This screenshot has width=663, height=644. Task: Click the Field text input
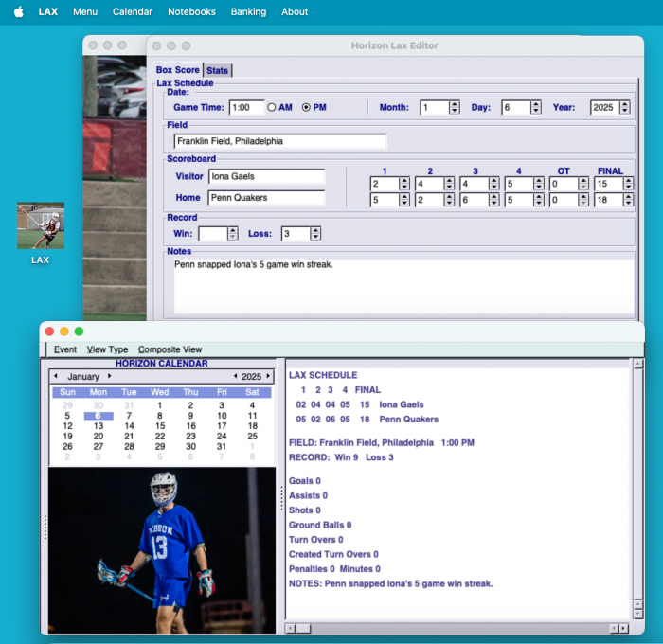[280, 141]
